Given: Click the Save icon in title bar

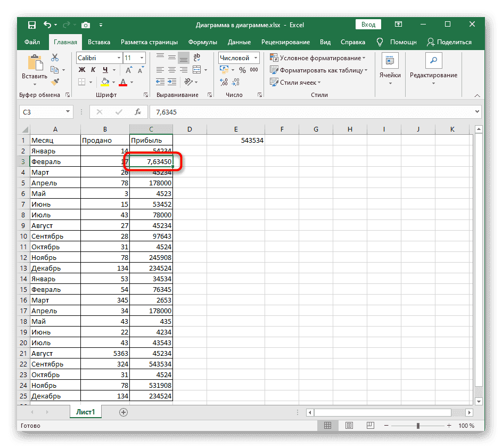Looking at the screenshot, I should (32, 25).
